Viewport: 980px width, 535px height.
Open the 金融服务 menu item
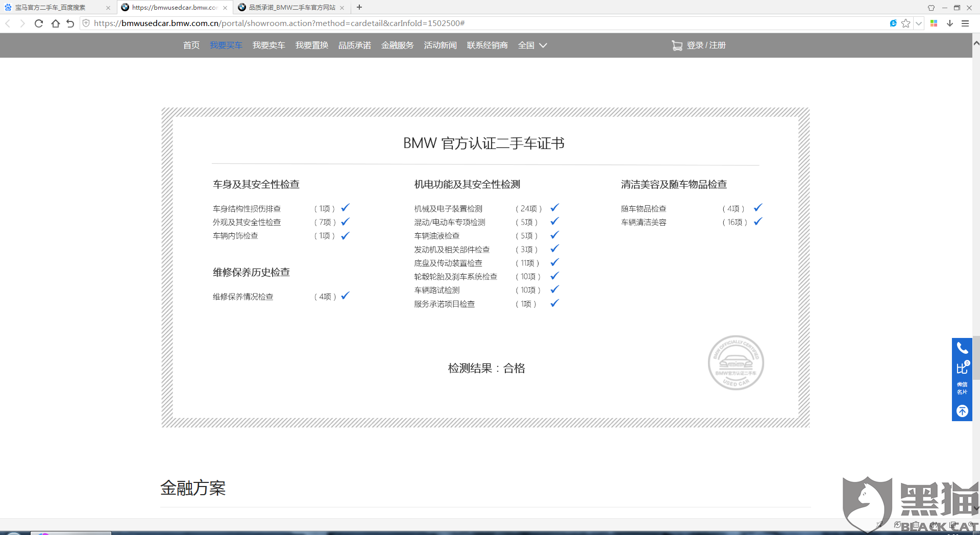click(x=398, y=45)
